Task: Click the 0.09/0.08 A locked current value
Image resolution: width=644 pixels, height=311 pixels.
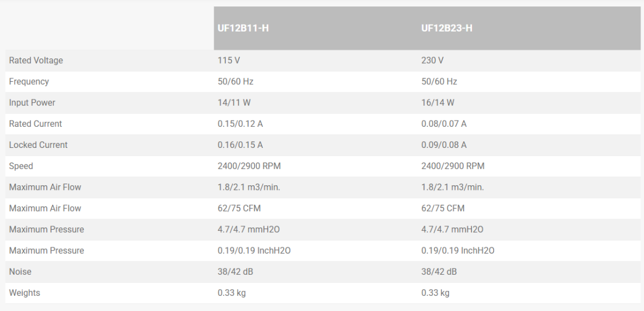Action: 444,145
